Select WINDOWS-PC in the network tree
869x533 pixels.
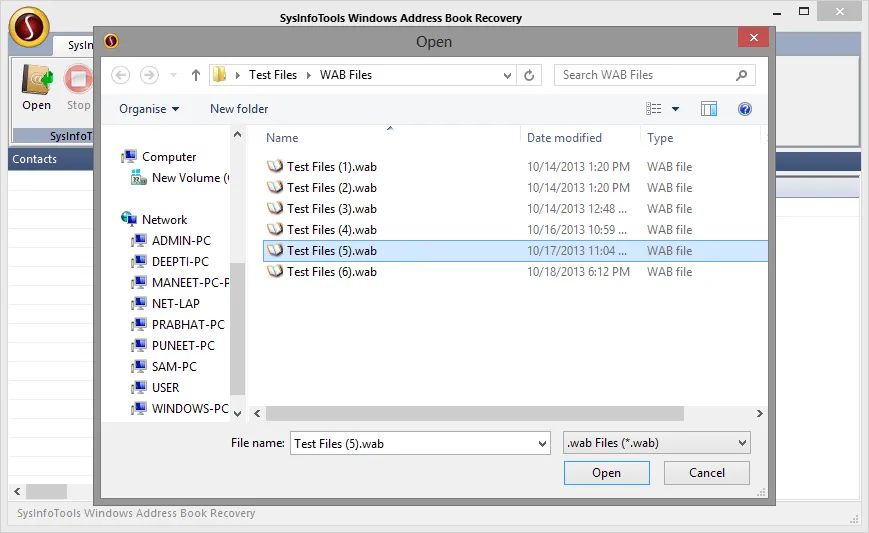coord(190,409)
